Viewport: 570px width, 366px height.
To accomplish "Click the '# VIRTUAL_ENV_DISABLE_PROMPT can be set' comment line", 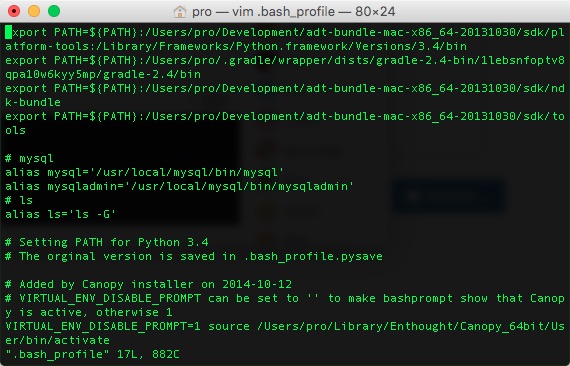I will pyautogui.click(x=285, y=298).
